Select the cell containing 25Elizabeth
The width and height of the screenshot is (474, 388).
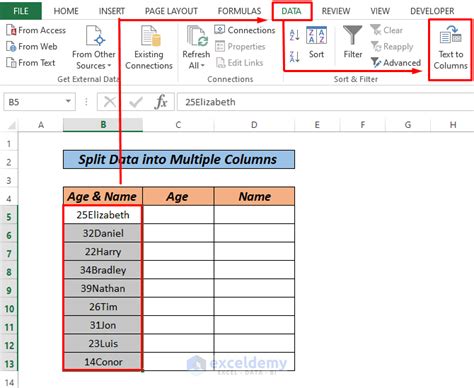[x=103, y=215]
